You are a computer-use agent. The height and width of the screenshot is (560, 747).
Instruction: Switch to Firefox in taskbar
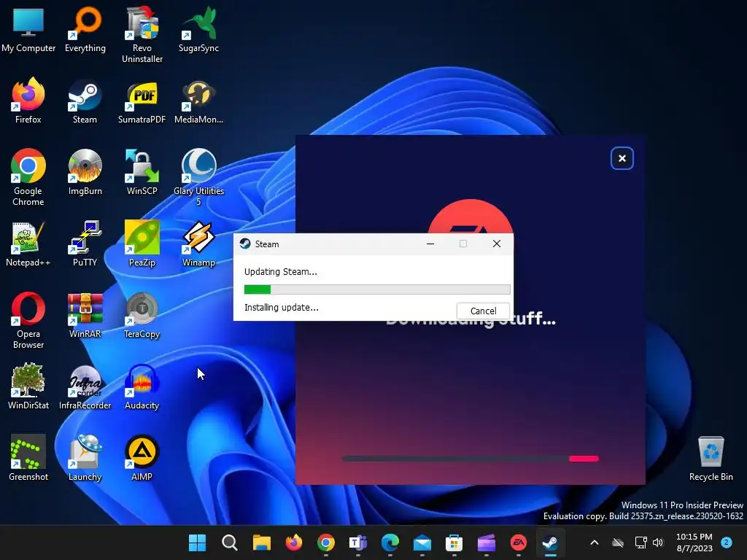click(293, 542)
